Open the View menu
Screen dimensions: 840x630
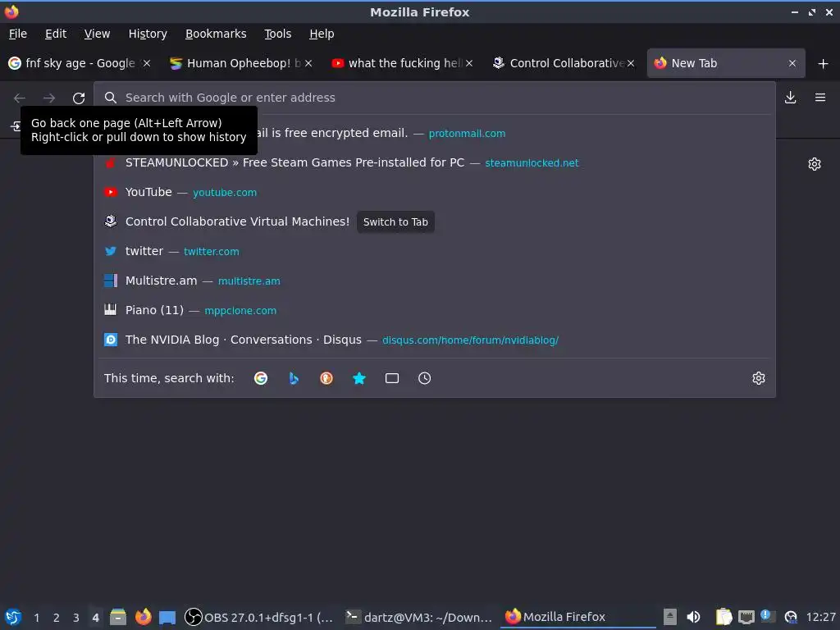[x=97, y=34]
